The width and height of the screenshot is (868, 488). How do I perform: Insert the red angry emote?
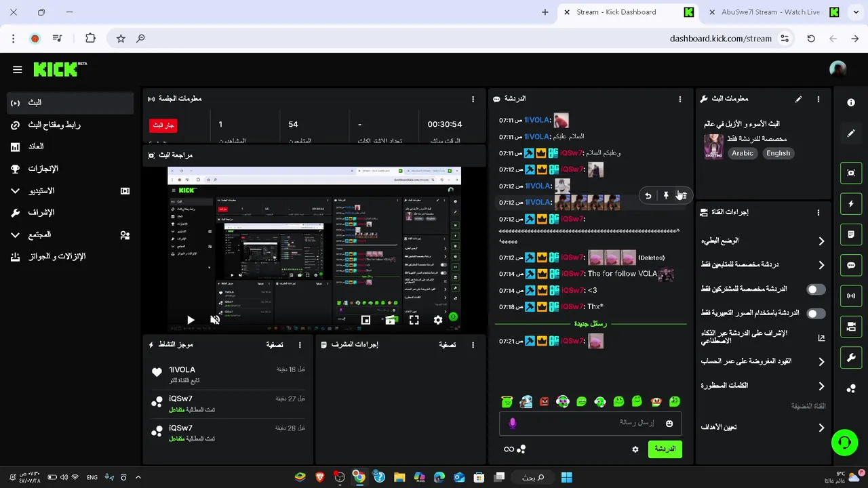click(544, 402)
